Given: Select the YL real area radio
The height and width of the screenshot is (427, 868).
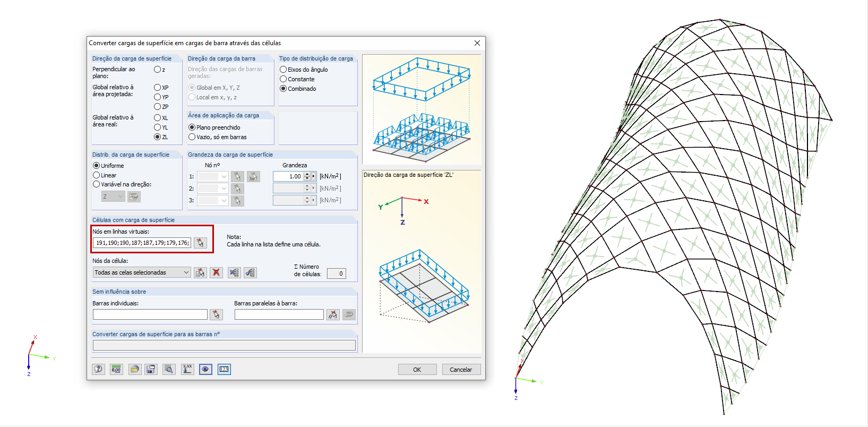Looking at the screenshot, I should point(157,127).
